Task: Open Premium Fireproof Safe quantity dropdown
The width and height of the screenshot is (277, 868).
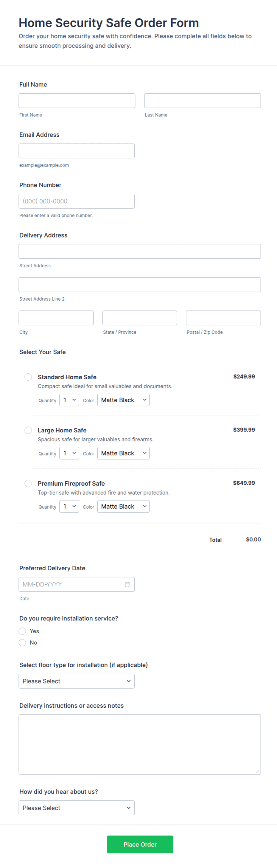Action: pos(69,507)
